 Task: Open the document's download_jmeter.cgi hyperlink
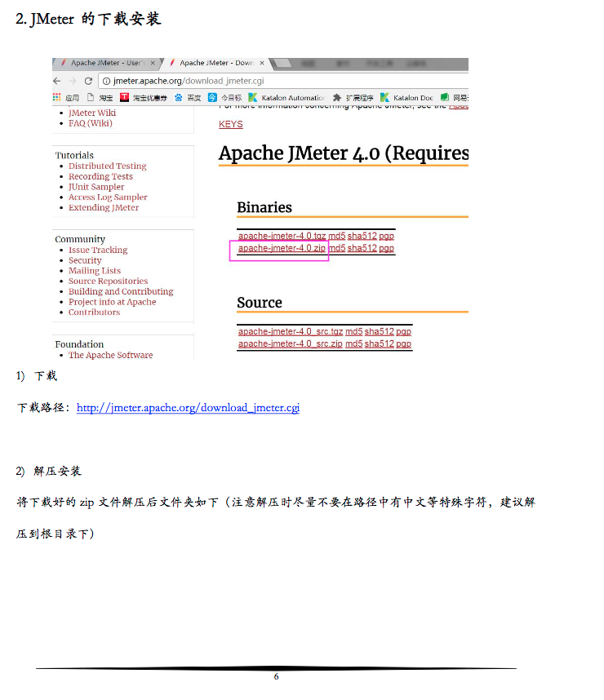(x=188, y=408)
